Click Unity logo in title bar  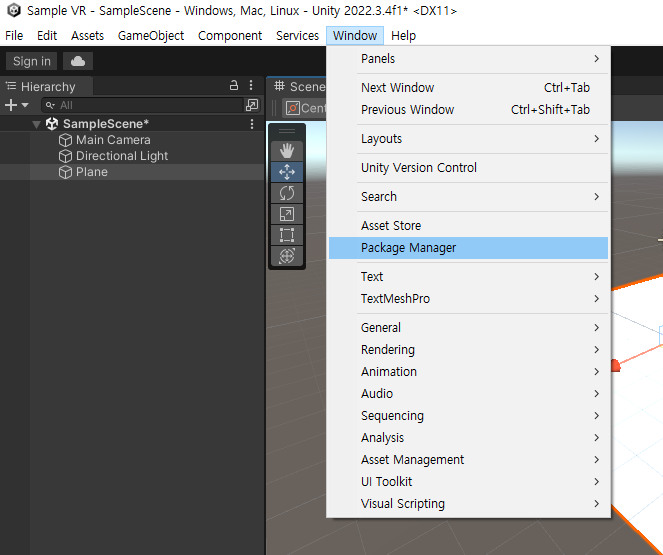coord(14,10)
